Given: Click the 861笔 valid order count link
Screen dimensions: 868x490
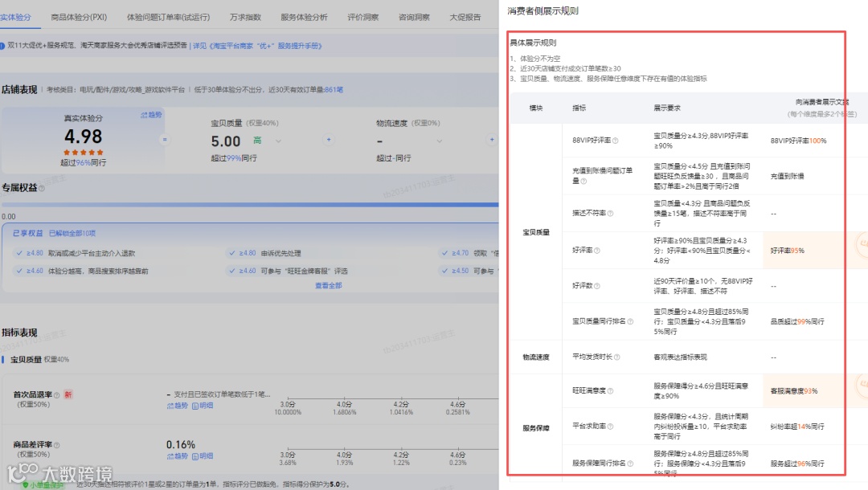Looking at the screenshot, I should (x=334, y=90).
